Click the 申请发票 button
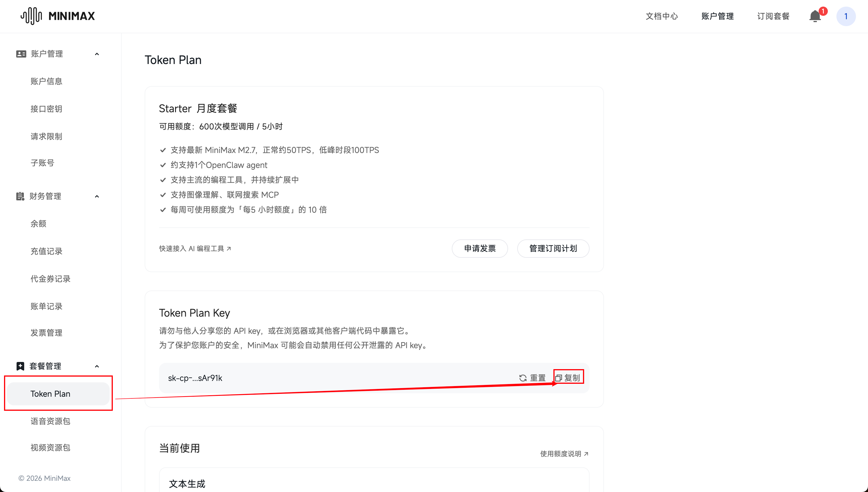Image resolution: width=868 pixels, height=492 pixels. [479, 249]
